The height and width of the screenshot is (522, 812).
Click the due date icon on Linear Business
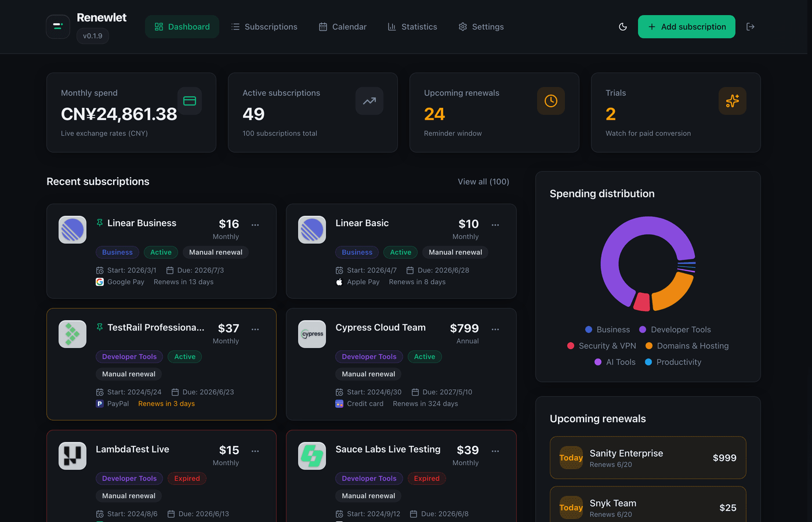(x=170, y=270)
